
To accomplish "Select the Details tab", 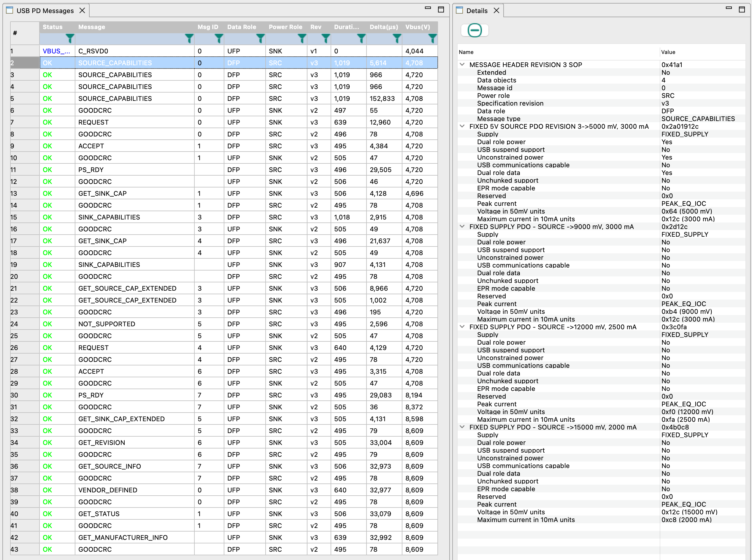I will 476,10.
